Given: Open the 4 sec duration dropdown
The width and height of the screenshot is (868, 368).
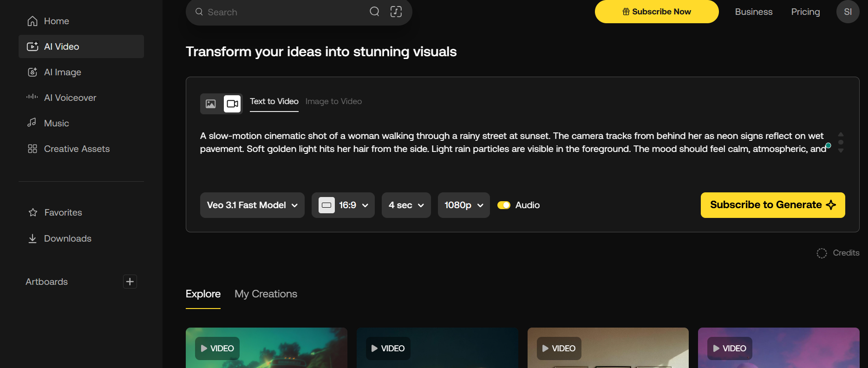Looking at the screenshot, I should 406,205.
